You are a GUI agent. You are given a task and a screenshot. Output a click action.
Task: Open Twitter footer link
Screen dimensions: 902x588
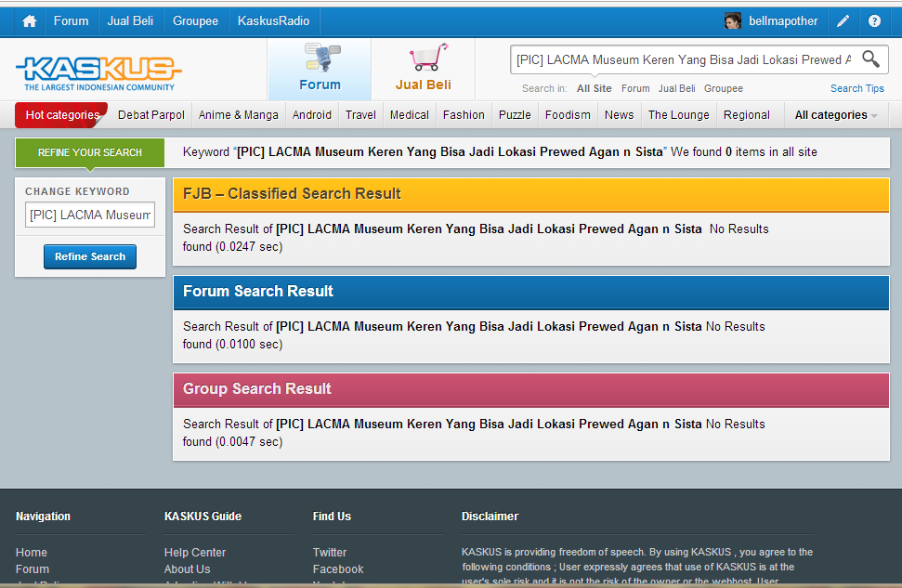[330, 553]
